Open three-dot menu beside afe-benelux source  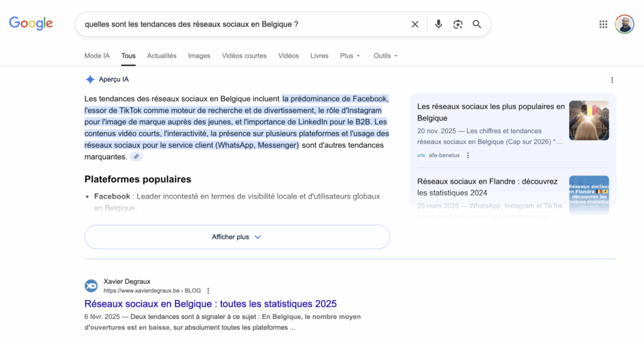tap(468, 155)
